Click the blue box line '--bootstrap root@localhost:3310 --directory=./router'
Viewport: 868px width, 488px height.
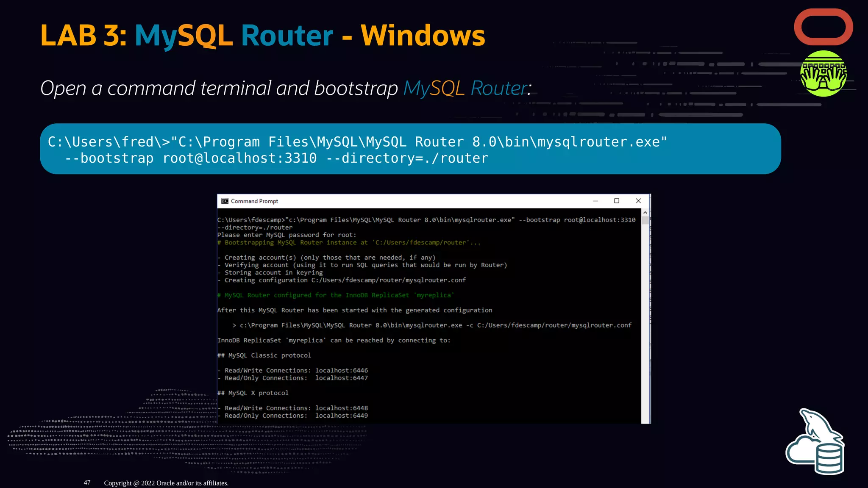coord(276,158)
